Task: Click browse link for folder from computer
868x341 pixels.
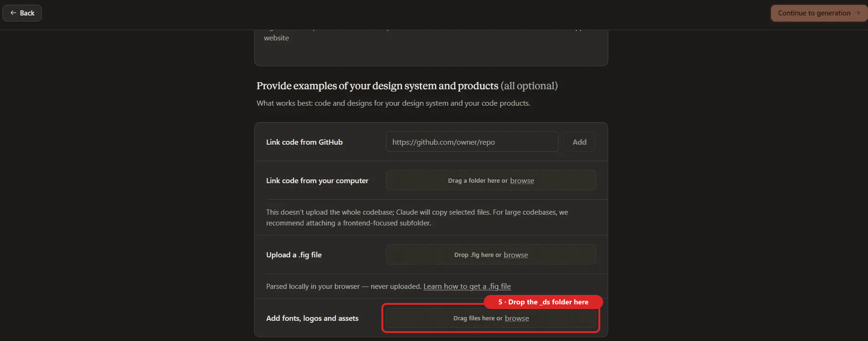Action: pos(522,181)
